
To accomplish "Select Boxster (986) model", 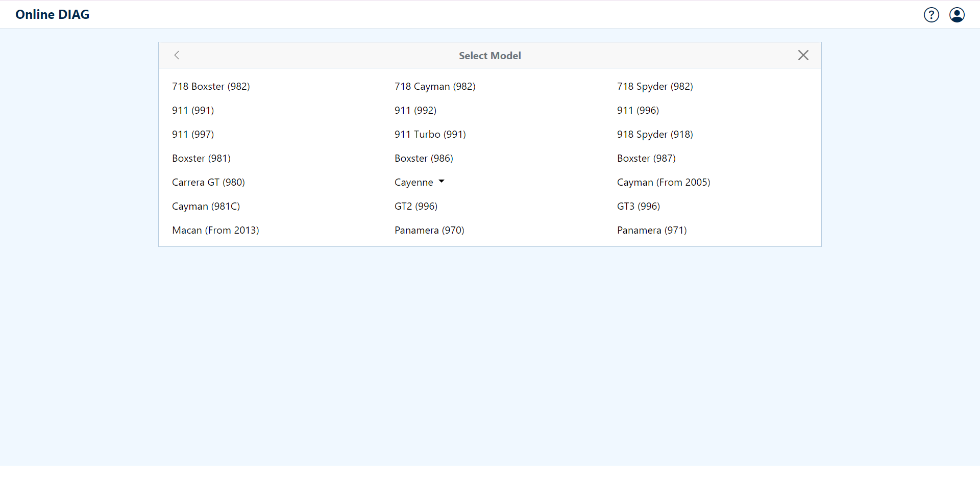I will pos(424,158).
